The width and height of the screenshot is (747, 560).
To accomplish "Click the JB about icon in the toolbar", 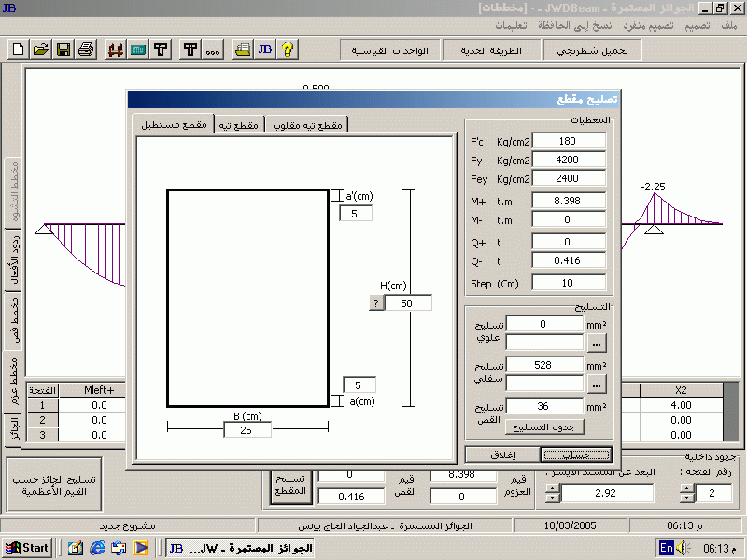I will 264,49.
